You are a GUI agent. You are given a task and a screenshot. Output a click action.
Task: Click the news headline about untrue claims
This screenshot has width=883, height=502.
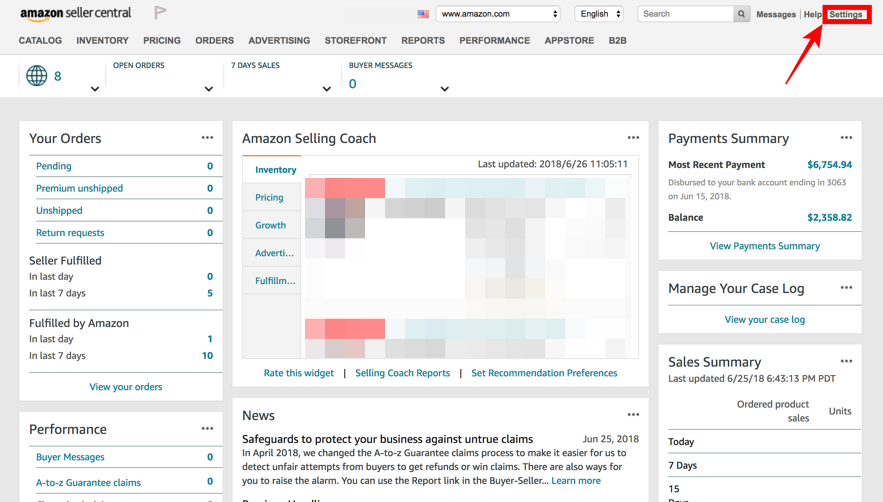(387, 439)
